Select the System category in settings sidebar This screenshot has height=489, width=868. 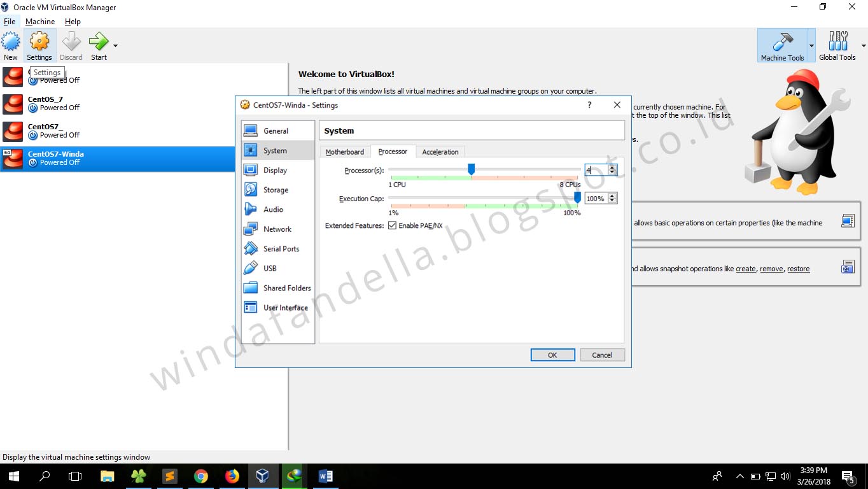point(278,151)
